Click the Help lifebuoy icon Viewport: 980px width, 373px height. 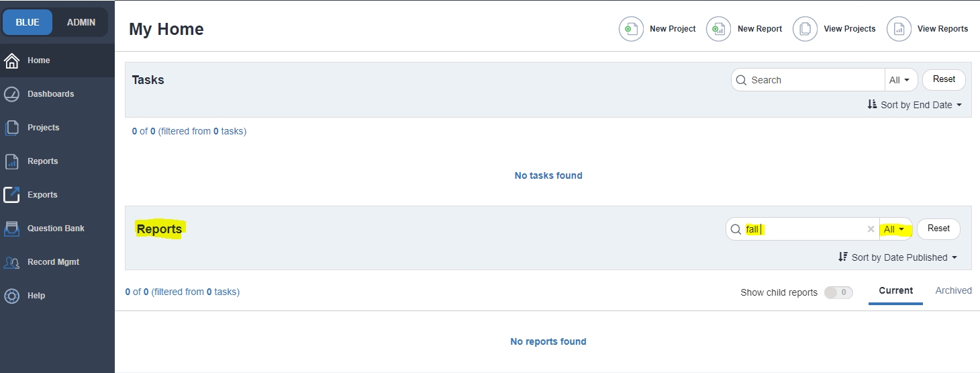(11, 296)
